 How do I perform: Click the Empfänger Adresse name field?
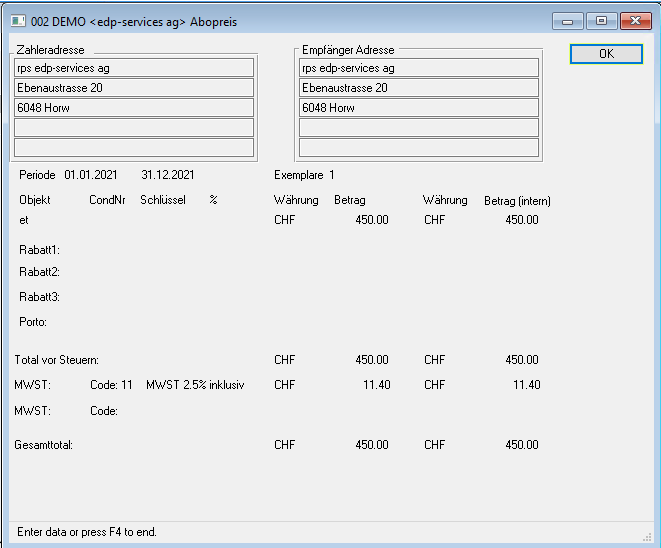tap(418, 68)
